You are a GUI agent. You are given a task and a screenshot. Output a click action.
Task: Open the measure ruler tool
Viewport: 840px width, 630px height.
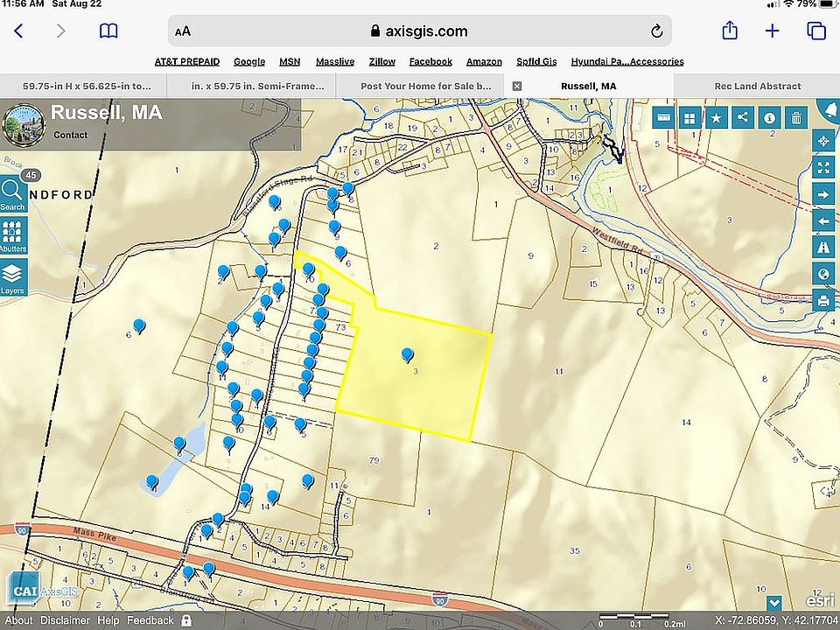coord(664,117)
